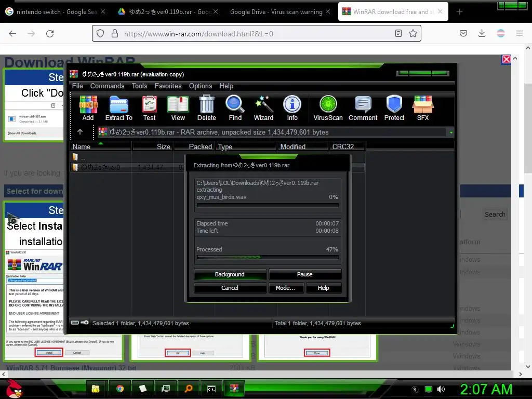Sort by the Packed column header
This screenshot has height=399, width=532.
click(x=194, y=147)
